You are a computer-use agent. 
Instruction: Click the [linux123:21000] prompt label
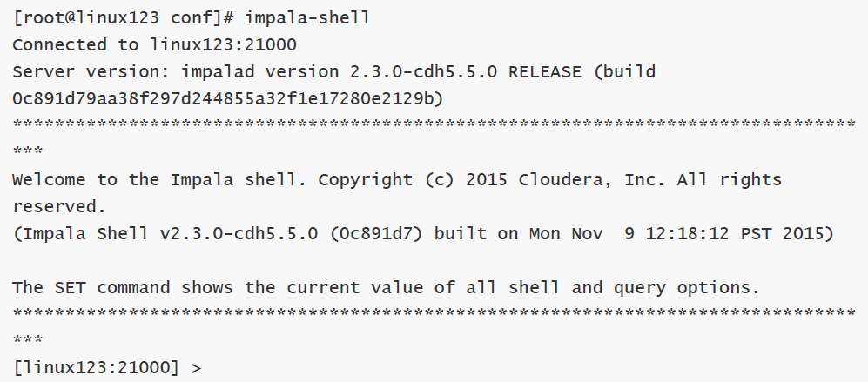97,367
